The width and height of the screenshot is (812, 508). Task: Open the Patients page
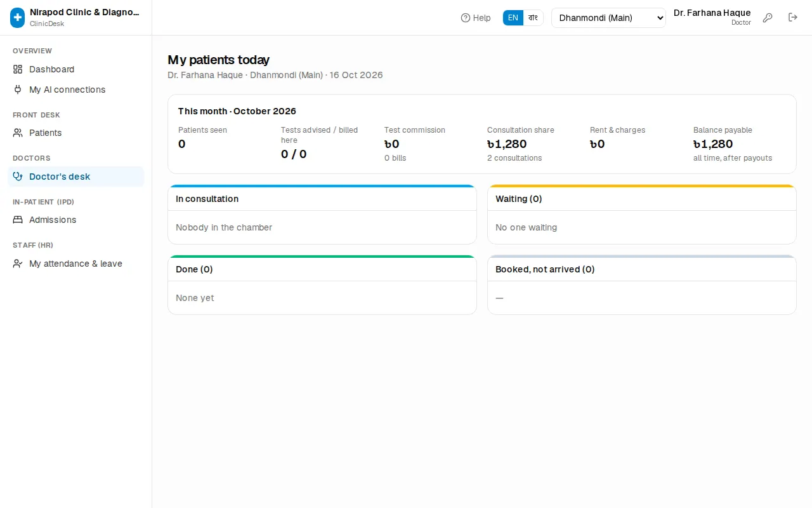(x=75, y=133)
